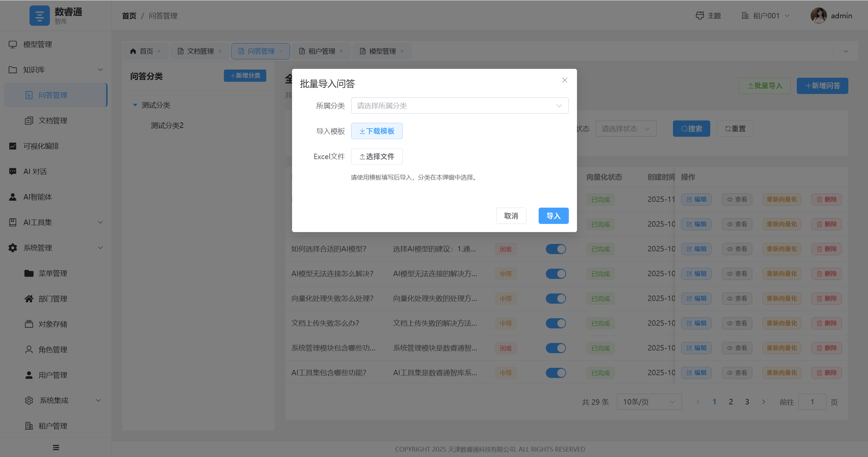The image size is (868, 457).
Task: Close the 文档管理 tab
Action: click(220, 51)
